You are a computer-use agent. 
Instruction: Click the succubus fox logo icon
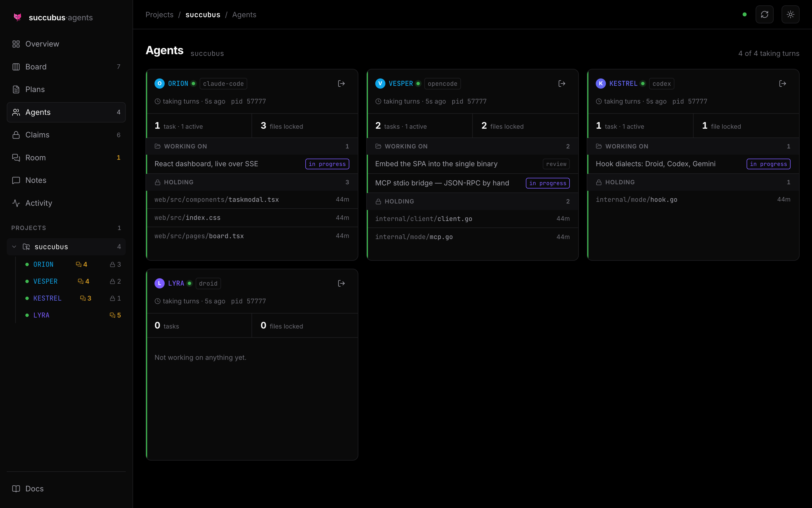point(17,17)
